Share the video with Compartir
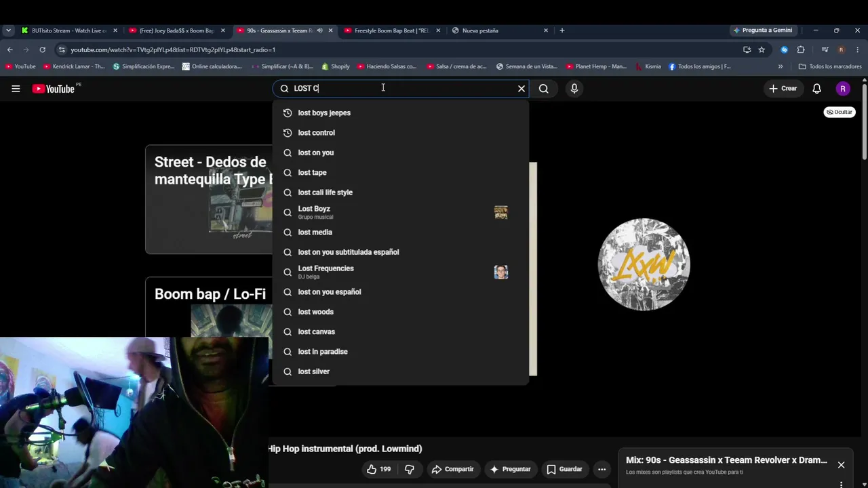This screenshot has width=868, height=488. coord(452,469)
